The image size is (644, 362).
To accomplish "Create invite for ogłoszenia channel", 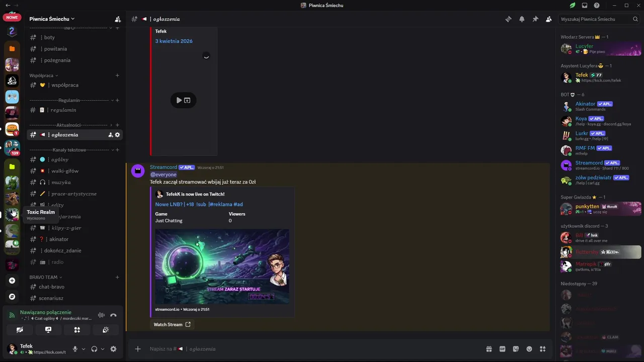I will (x=110, y=135).
